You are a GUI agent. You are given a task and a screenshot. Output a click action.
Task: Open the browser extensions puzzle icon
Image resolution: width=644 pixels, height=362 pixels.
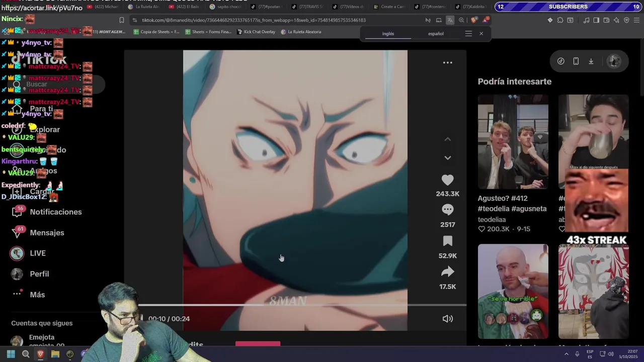[560, 20]
